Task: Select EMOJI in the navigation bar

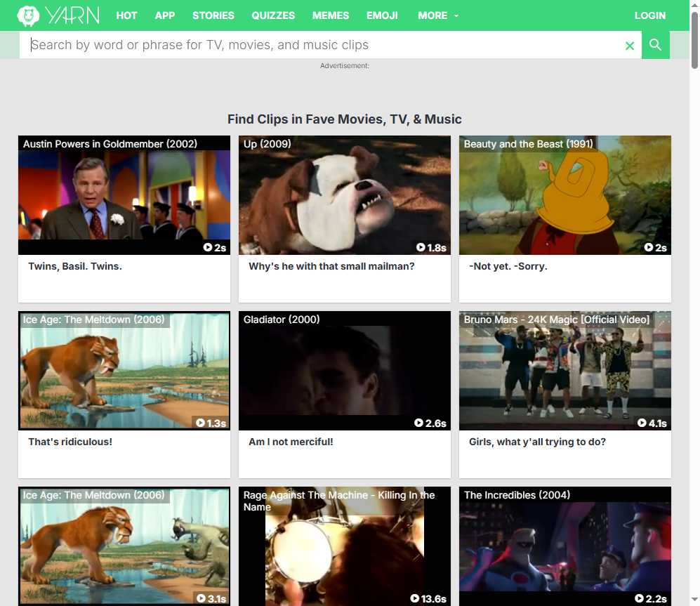Action: click(x=382, y=15)
